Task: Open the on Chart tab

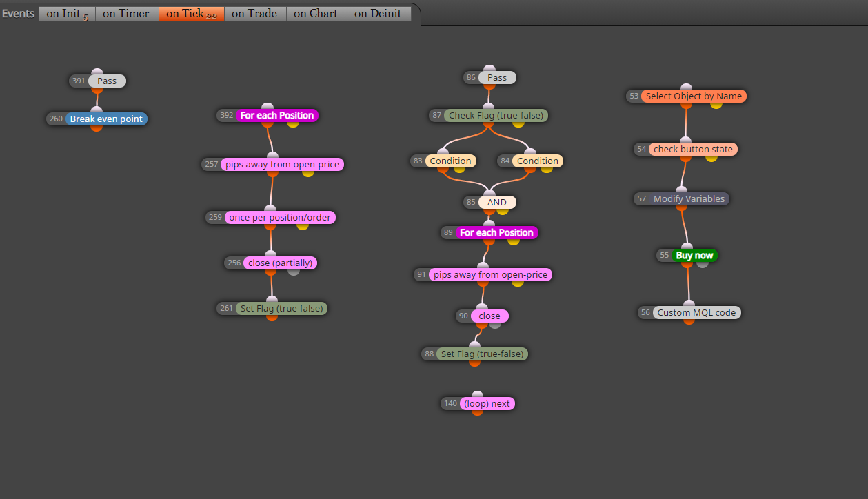Action: point(316,14)
